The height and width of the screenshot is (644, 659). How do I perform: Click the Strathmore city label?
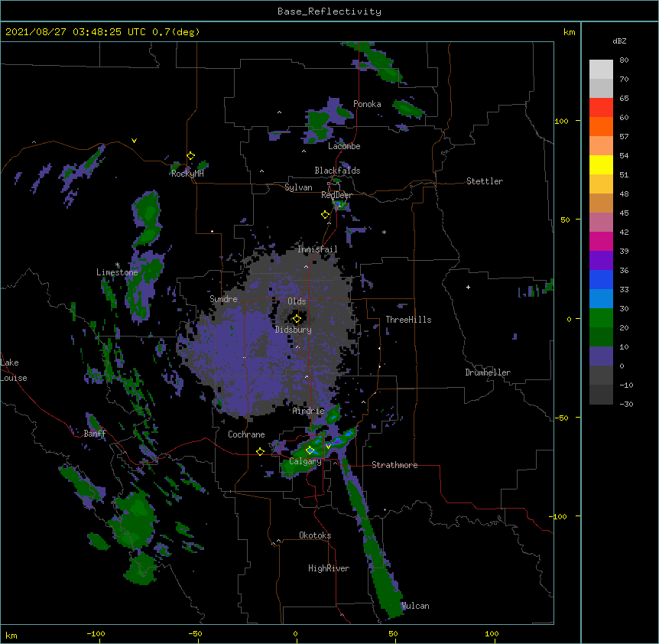(x=394, y=465)
